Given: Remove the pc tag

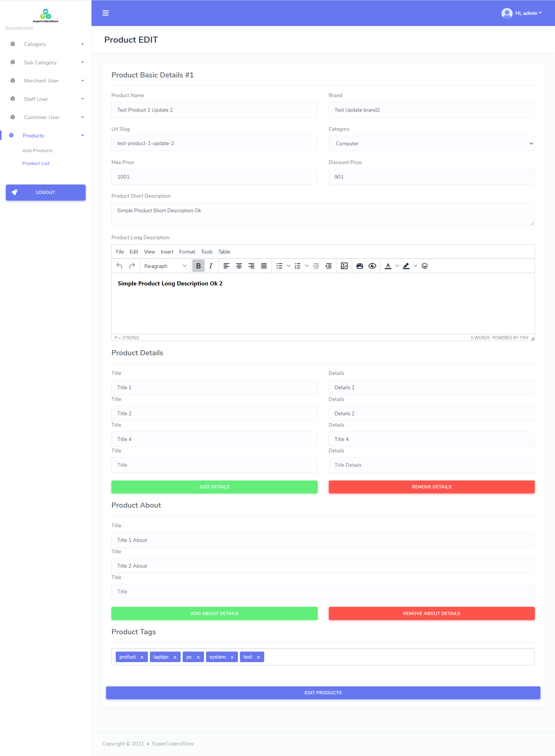Looking at the screenshot, I should [198, 657].
